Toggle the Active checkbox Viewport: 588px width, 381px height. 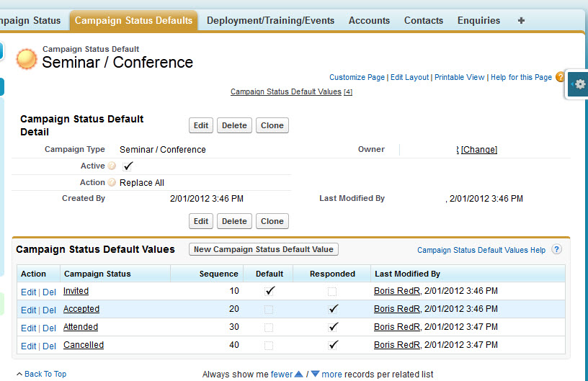point(128,166)
